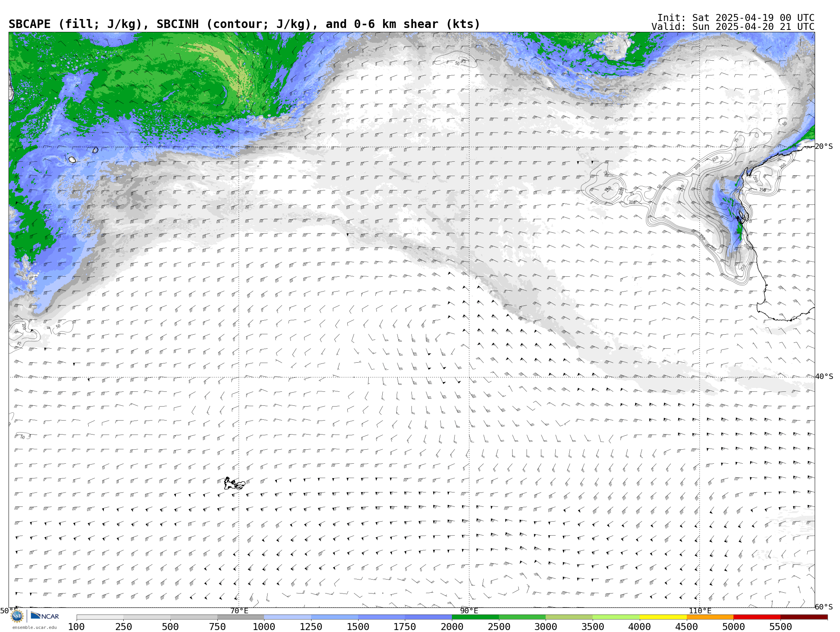Click the 250 colorbar tick label
Viewport: 840px width, 632px height.
(124, 627)
